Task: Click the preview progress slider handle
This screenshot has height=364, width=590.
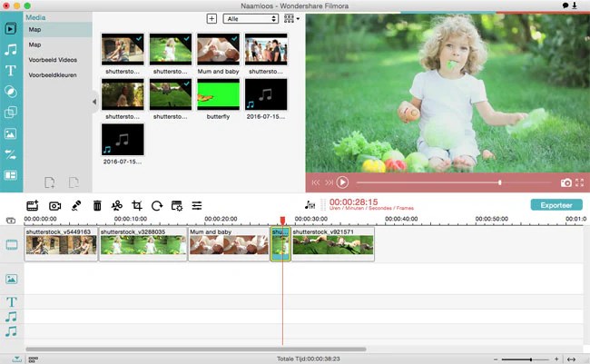Action: [500, 182]
